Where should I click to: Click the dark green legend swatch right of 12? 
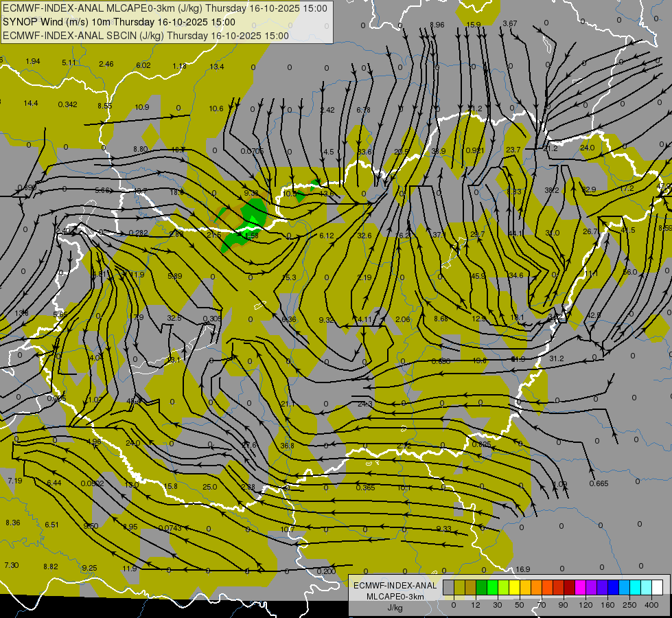pos(481,587)
